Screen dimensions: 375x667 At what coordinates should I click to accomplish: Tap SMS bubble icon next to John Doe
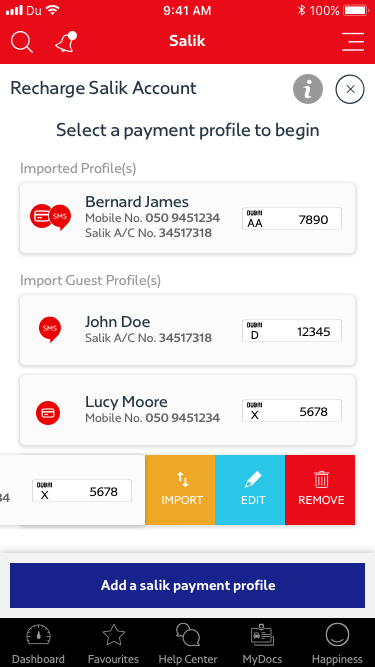[x=50, y=329]
